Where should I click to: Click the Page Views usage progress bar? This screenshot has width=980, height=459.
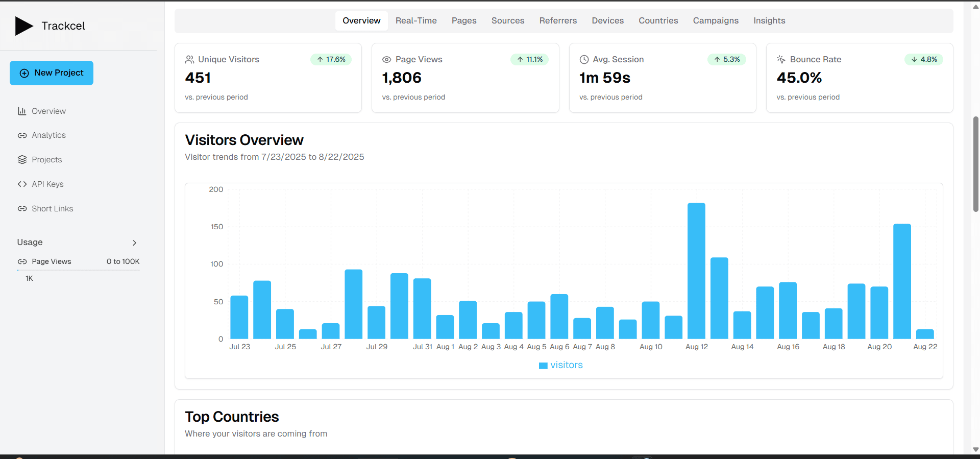coord(78,270)
